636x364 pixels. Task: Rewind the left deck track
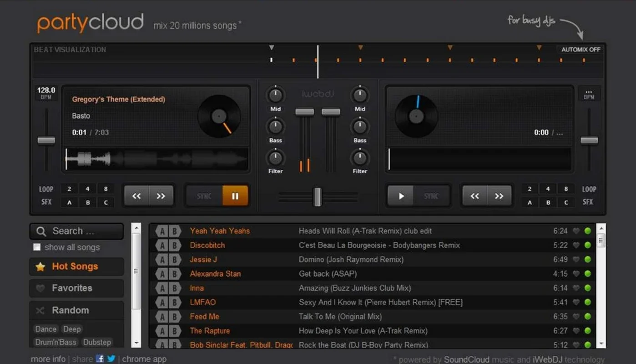(x=136, y=196)
